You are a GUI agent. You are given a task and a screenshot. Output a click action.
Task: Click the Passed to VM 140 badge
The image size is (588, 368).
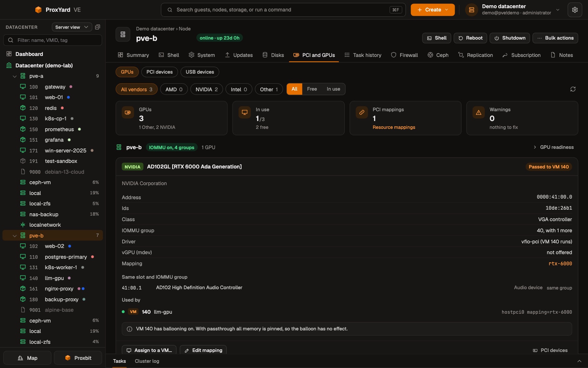548,167
